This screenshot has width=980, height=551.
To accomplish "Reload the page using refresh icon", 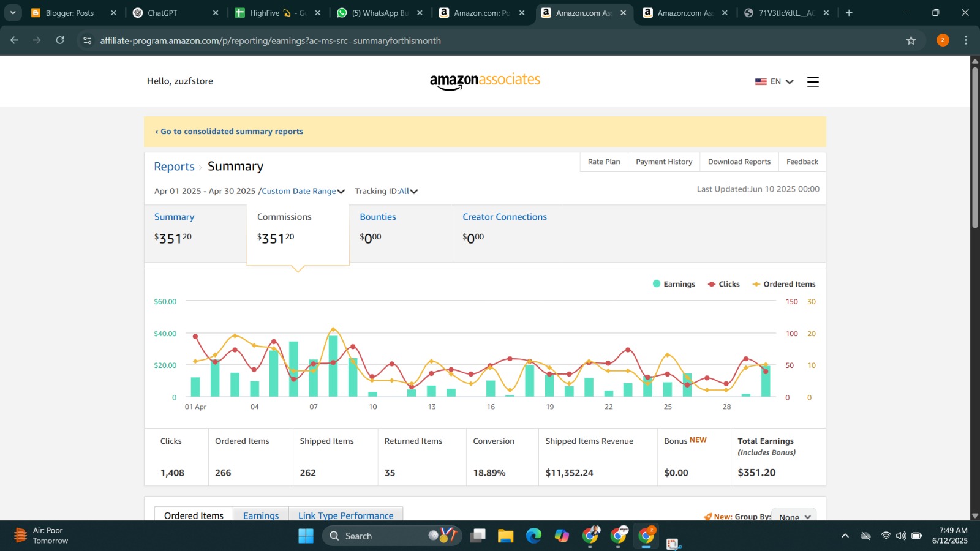I will pyautogui.click(x=60, y=40).
